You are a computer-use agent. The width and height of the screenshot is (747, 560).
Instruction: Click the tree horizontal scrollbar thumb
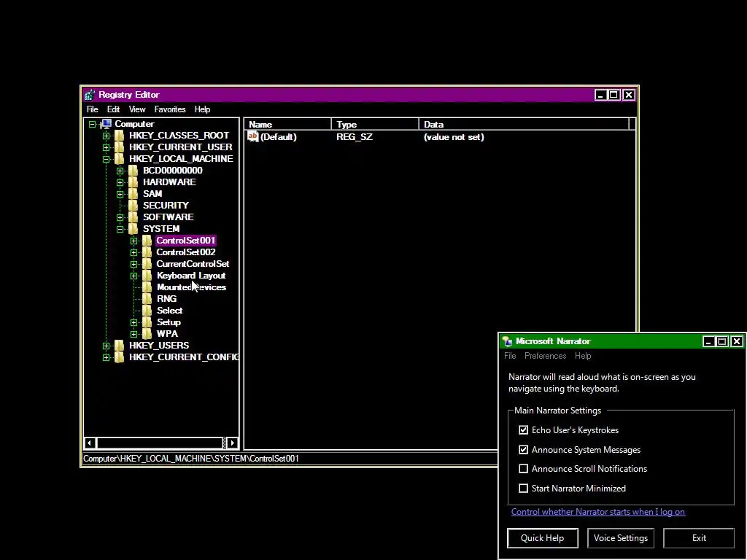(160, 443)
